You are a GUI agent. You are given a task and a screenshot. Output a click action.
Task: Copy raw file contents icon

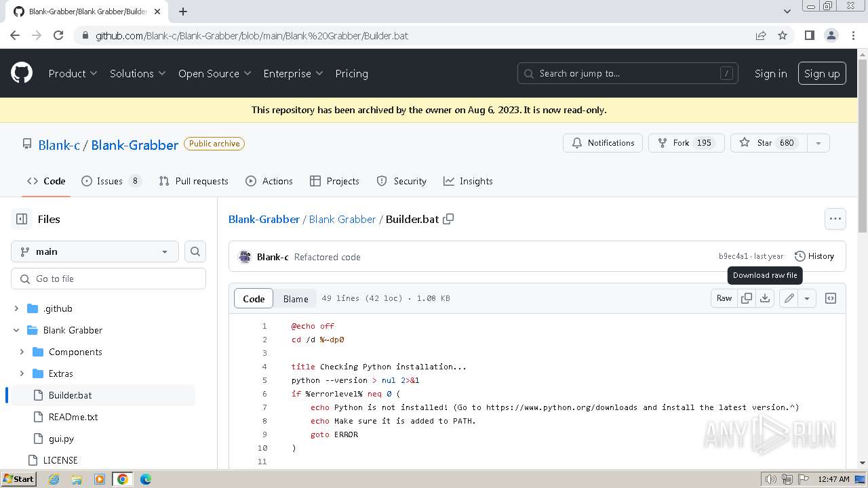coord(747,298)
